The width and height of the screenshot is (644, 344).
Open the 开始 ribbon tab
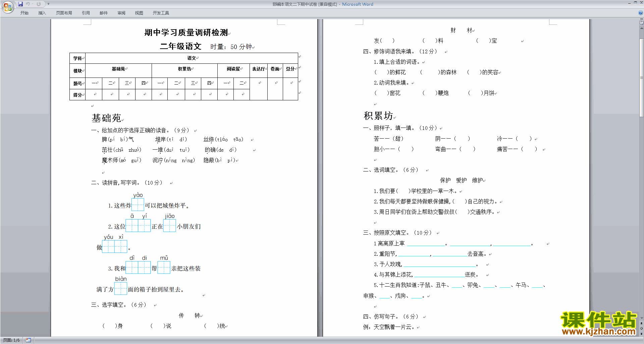(24, 13)
